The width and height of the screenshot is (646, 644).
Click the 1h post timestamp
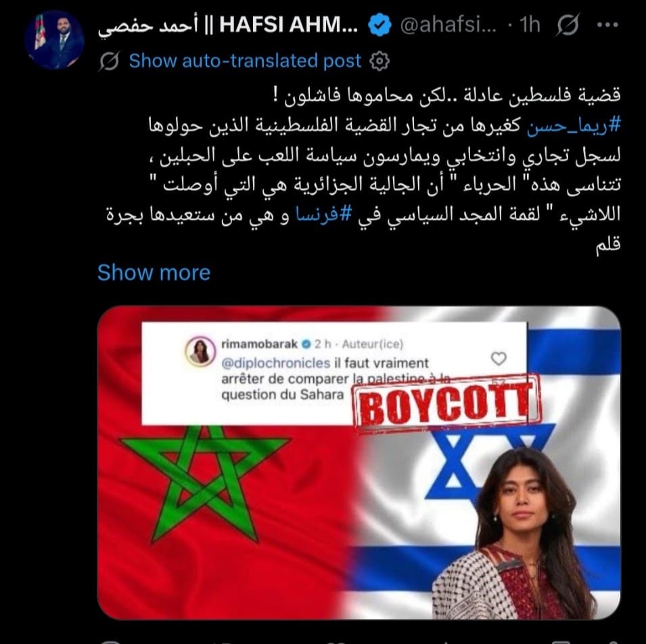pos(530,25)
